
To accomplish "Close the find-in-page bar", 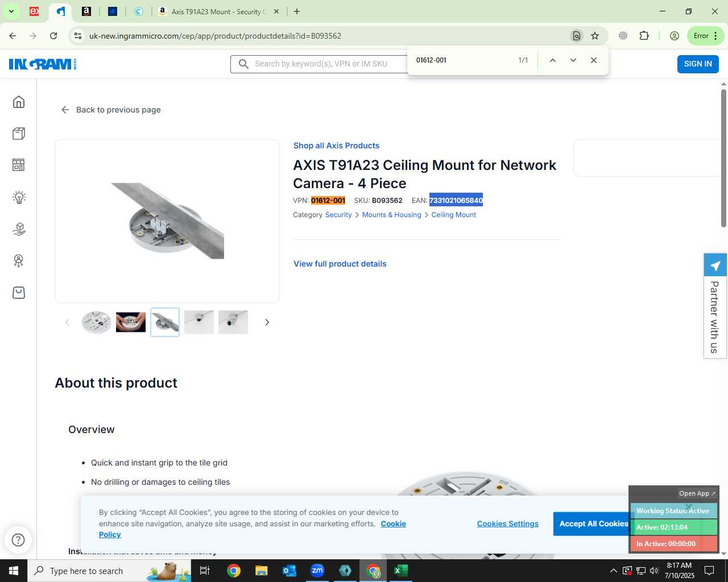I will (594, 60).
